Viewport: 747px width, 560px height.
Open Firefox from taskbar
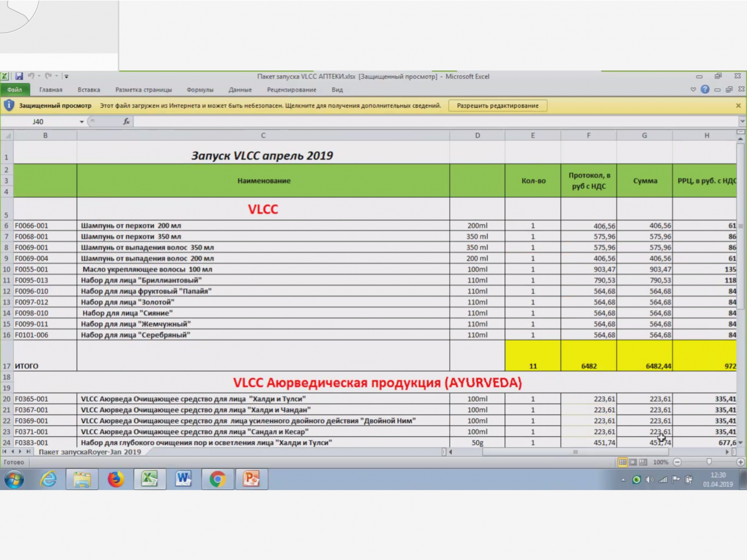pyautogui.click(x=115, y=480)
